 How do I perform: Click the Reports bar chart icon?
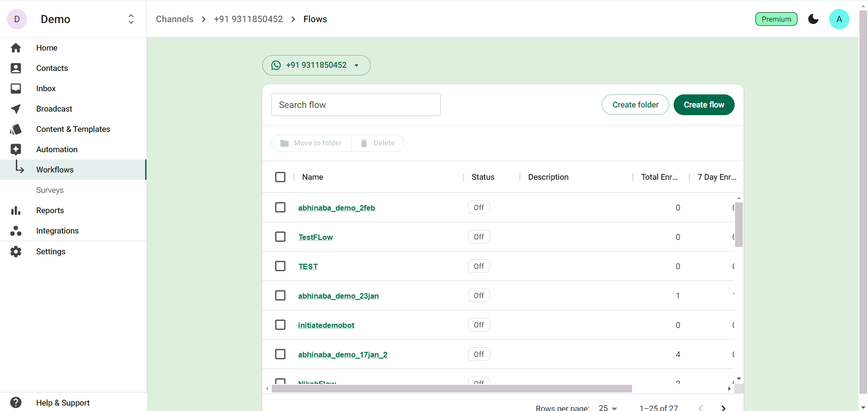point(16,210)
